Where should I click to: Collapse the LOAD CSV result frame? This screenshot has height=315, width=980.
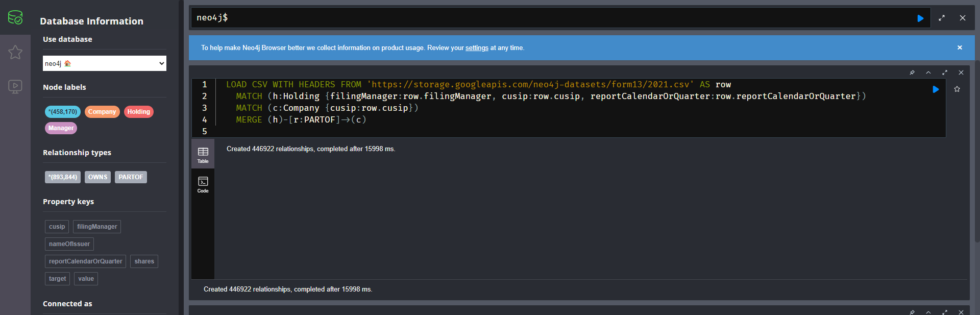coord(928,72)
